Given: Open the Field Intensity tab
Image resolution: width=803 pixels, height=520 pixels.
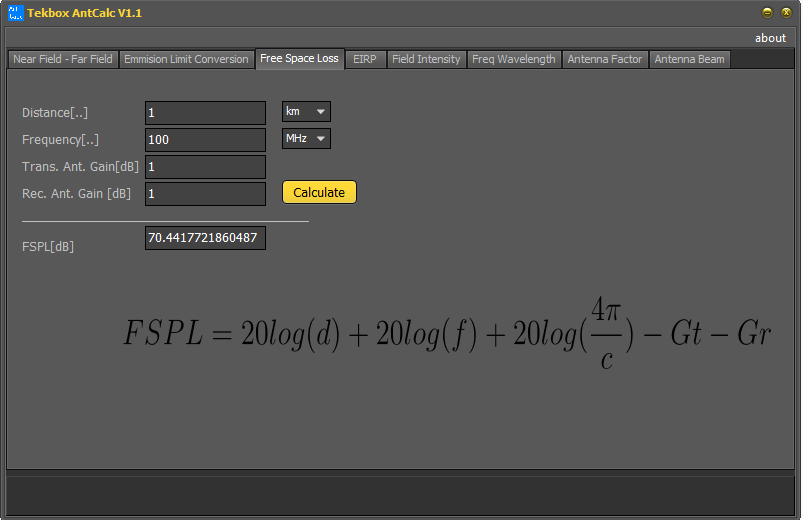Looking at the screenshot, I should [427, 59].
